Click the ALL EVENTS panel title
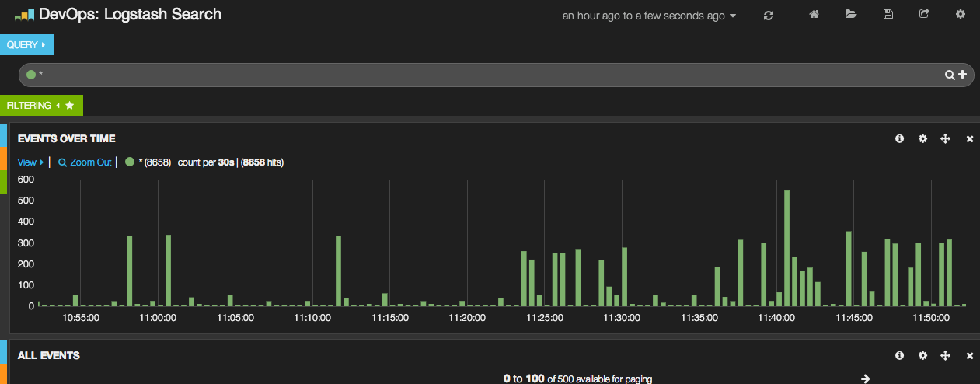980x384 pixels. [x=48, y=355]
